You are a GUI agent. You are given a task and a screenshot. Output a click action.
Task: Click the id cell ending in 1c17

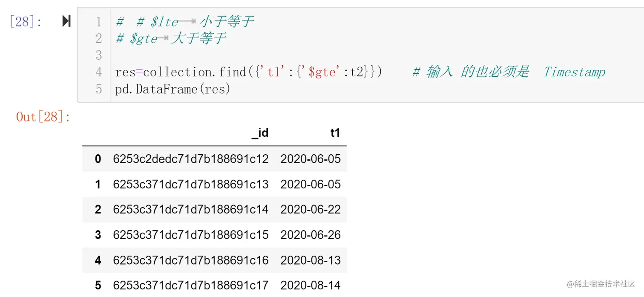click(190, 285)
